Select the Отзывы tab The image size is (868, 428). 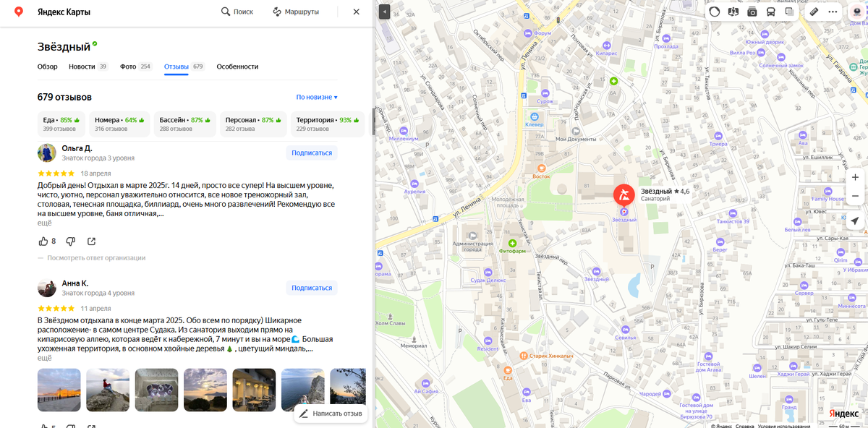coord(184,67)
